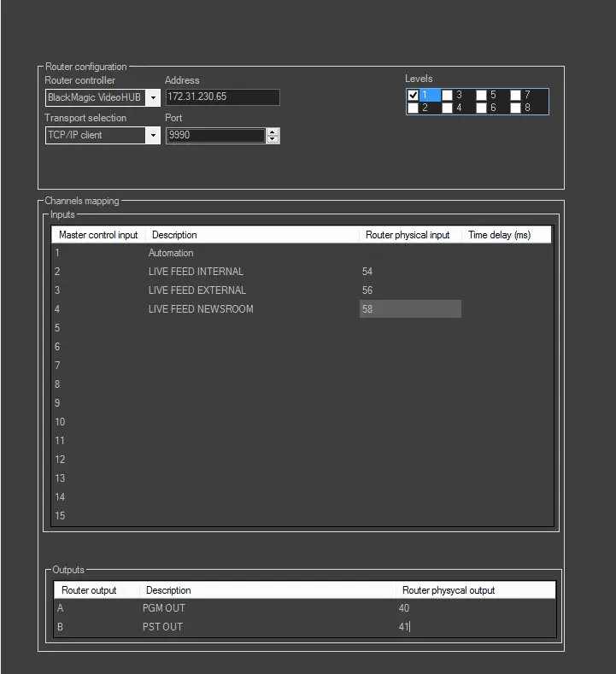Image resolution: width=616 pixels, height=674 pixels.
Task: Click the Port increment up arrow
Action: tap(273, 132)
